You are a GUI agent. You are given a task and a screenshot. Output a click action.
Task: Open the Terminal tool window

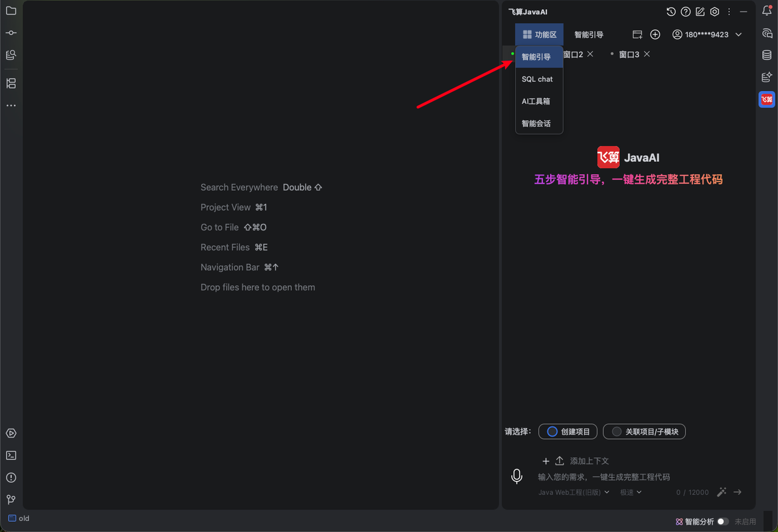tap(11, 455)
